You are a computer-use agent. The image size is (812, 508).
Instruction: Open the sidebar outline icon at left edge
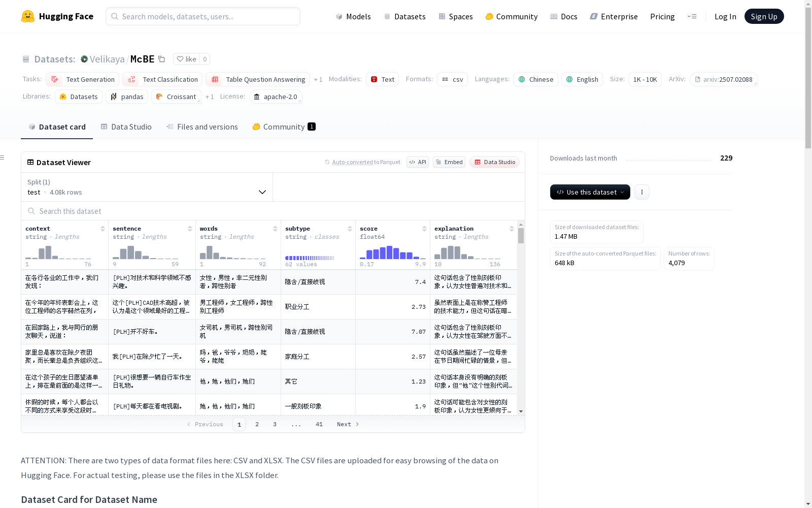point(2,157)
